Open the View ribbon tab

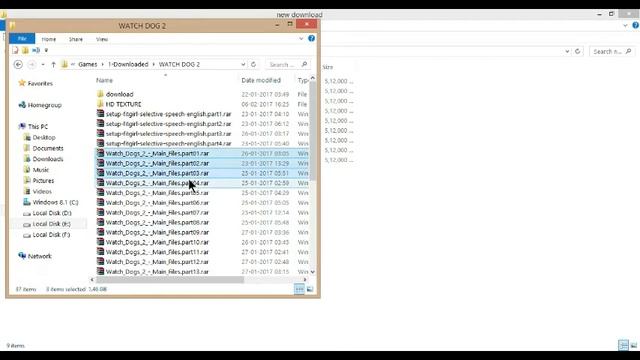[102, 39]
